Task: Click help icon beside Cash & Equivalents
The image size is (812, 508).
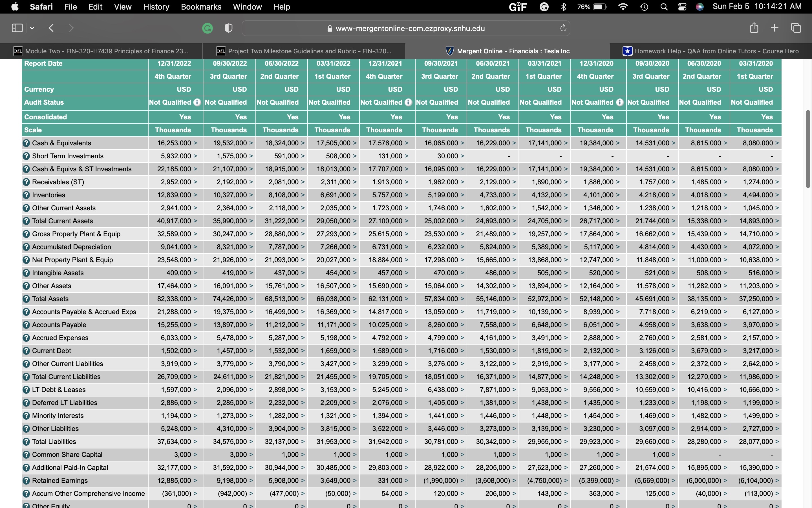Action: [26, 143]
